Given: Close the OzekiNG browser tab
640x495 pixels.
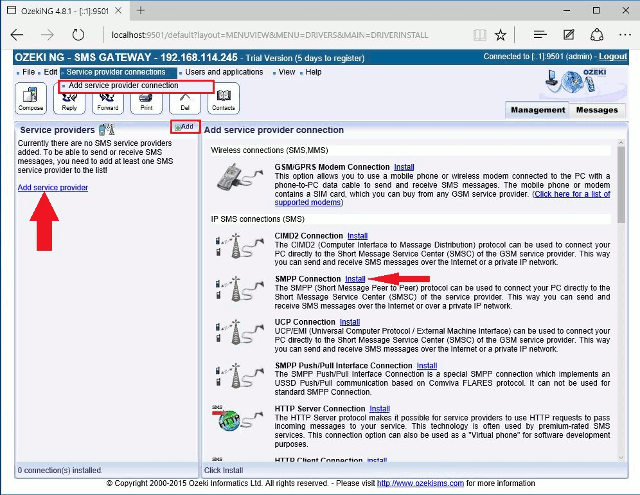Looking at the screenshot, I should [x=118, y=11].
